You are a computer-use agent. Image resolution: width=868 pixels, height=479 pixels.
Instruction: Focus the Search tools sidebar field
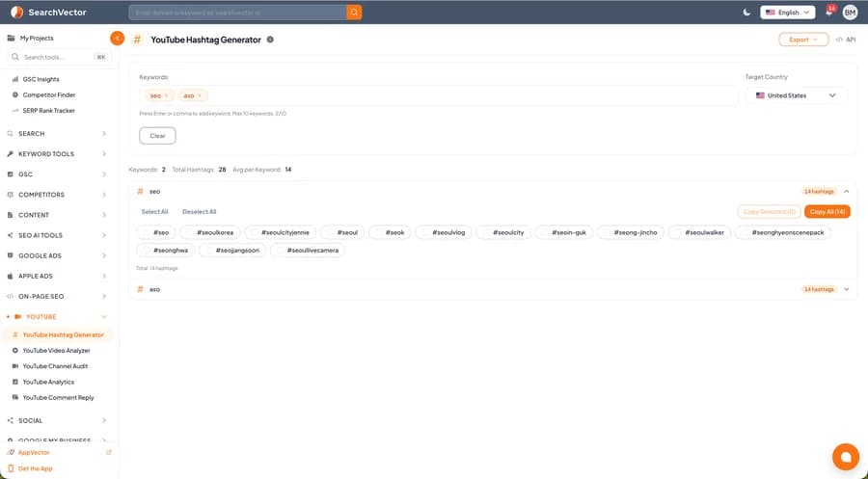tap(58, 57)
